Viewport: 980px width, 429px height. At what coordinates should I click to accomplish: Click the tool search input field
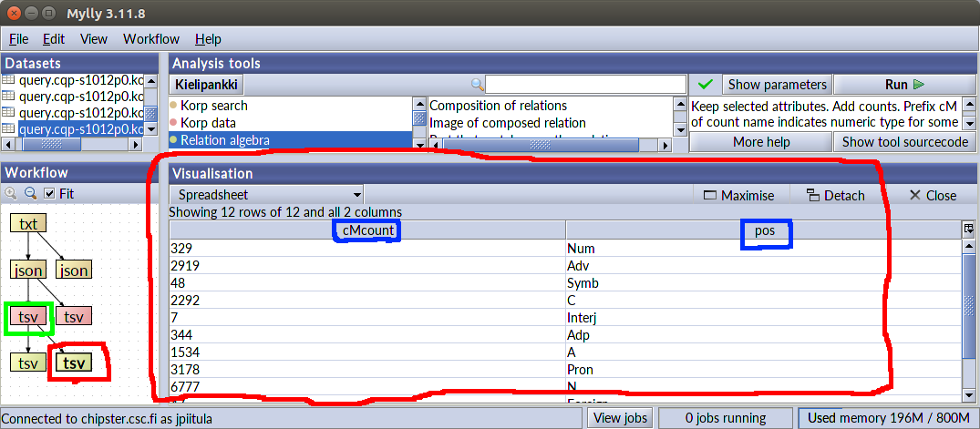click(x=585, y=85)
